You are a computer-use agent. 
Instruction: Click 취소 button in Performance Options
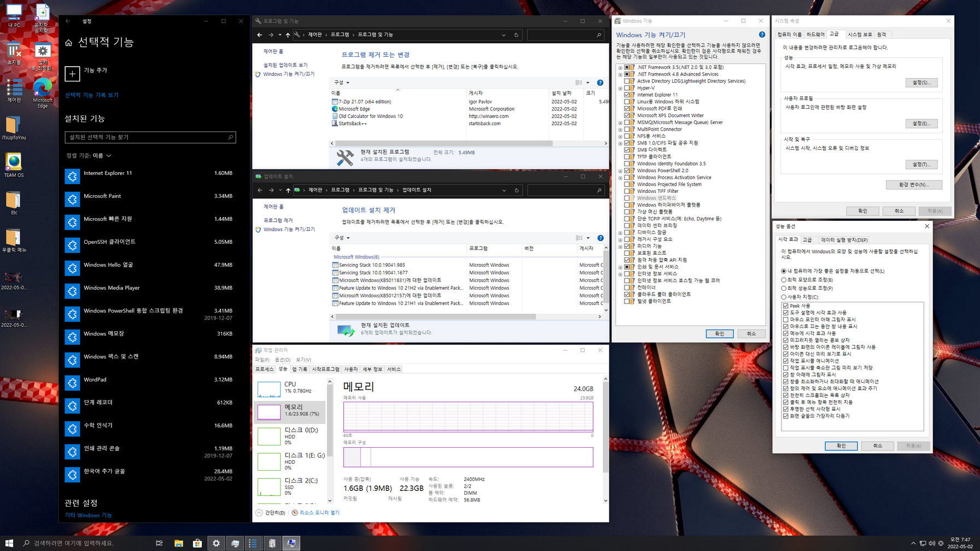tap(877, 446)
